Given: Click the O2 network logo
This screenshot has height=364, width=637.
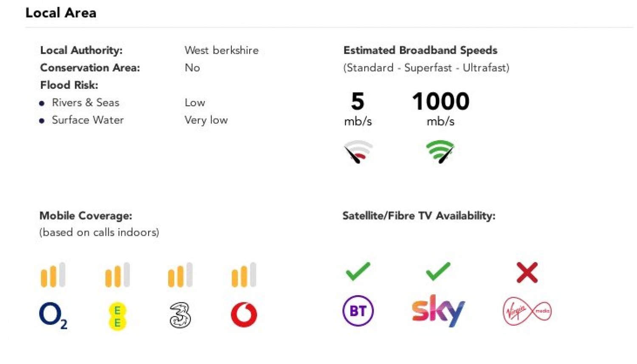Looking at the screenshot, I should (x=53, y=315).
